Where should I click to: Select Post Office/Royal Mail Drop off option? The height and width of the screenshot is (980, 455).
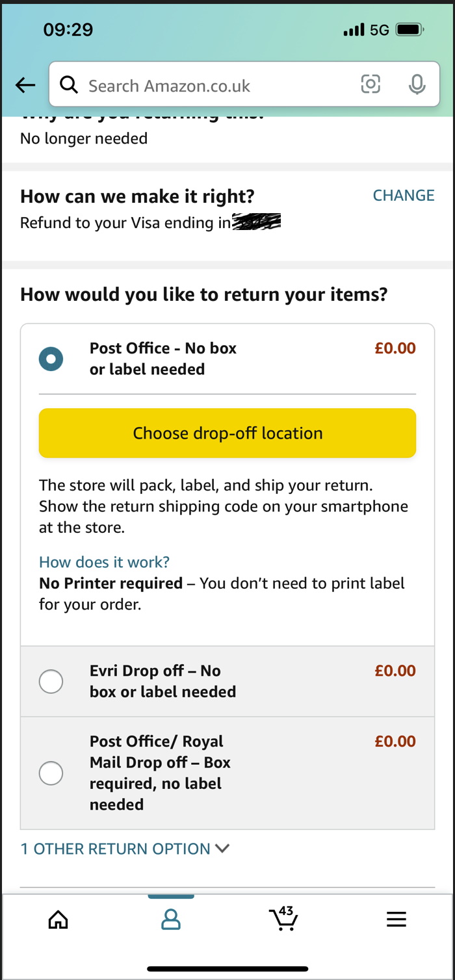[227, 773]
